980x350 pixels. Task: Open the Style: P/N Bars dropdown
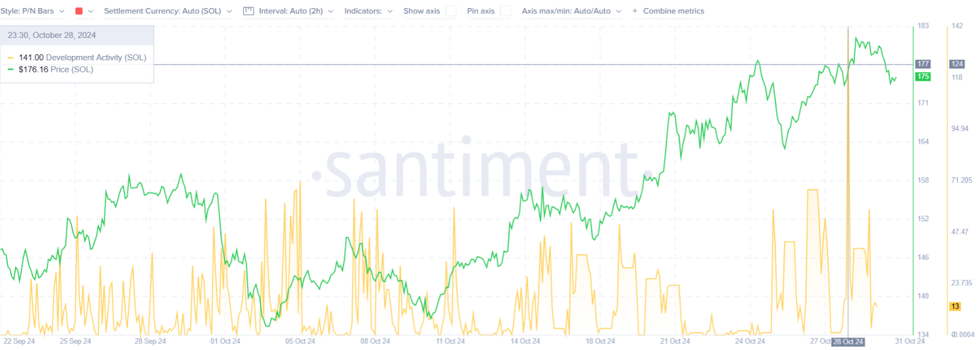tap(32, 11)
